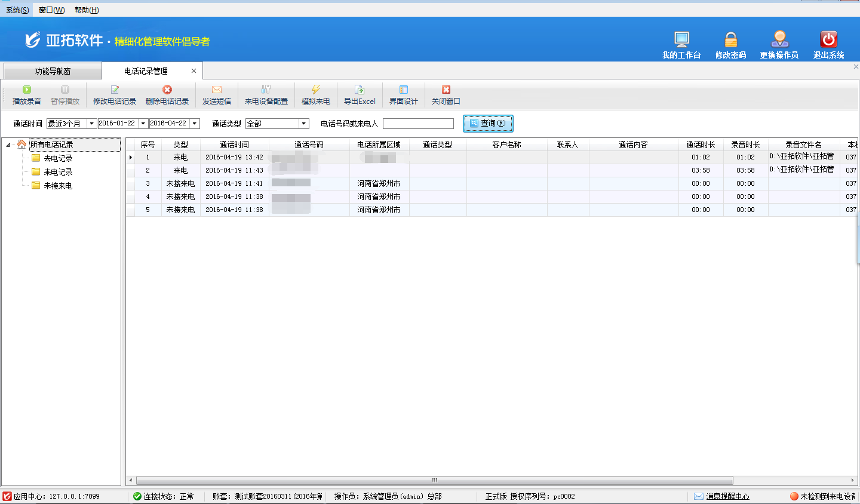This screenshot has width=860, height=504.
Task: Click the Send SMS (发送短信) icon
Action: [x=217, y=90]
